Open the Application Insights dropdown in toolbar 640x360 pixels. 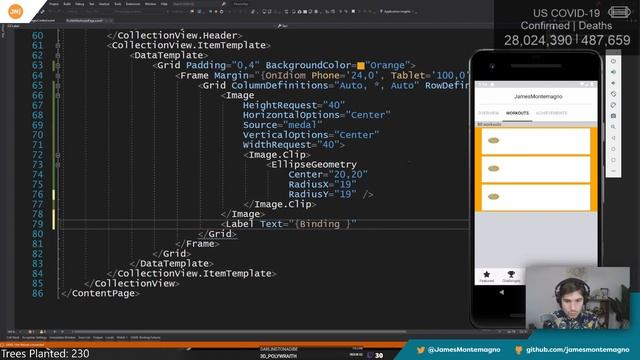pyautogui.click(x=397, y=11)
